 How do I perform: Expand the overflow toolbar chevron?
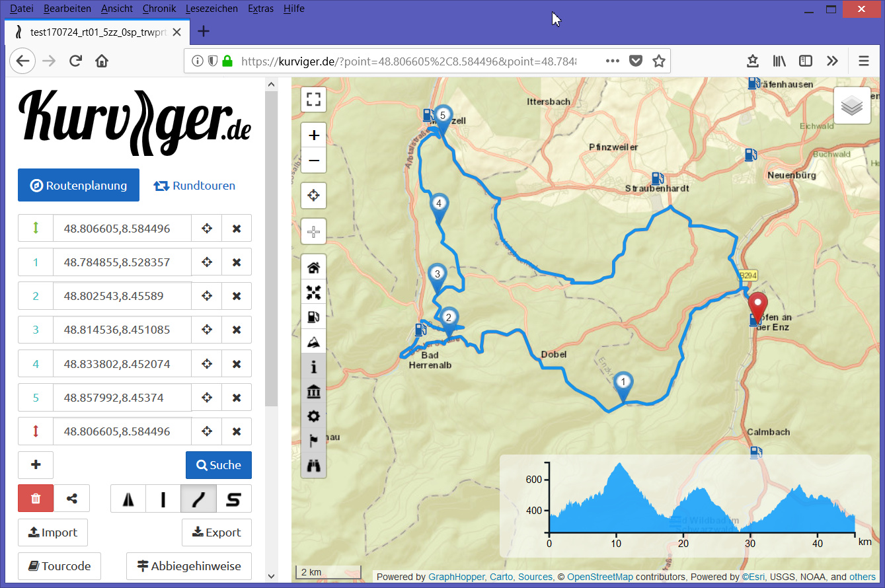click(x=832, y=61)
